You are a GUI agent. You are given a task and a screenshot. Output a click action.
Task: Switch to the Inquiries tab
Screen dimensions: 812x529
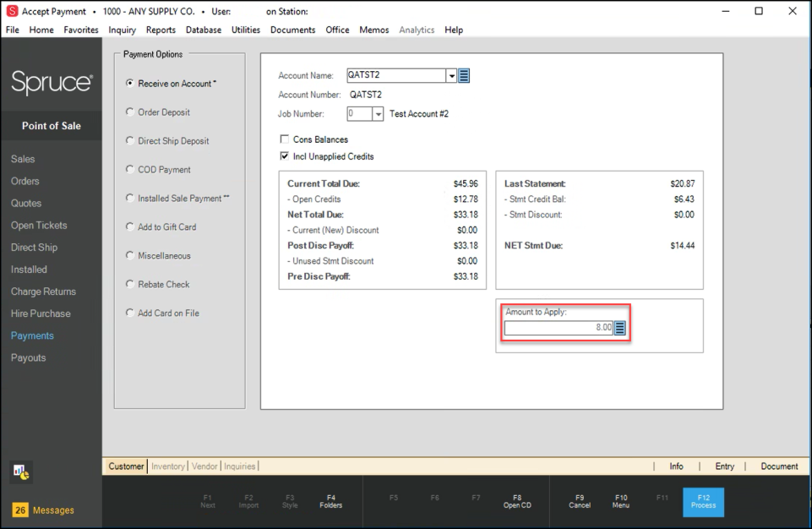[x=239, y=466]
